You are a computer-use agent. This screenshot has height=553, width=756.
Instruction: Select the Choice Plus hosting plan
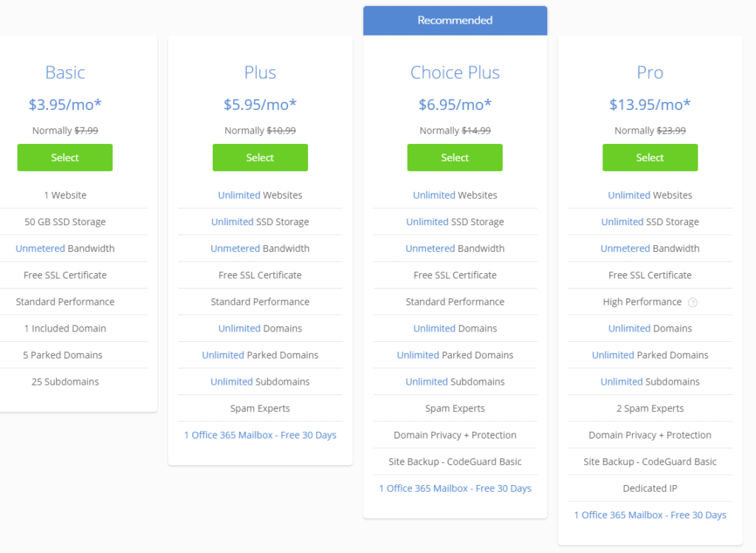pyautogui.click(x=455, y=157)
